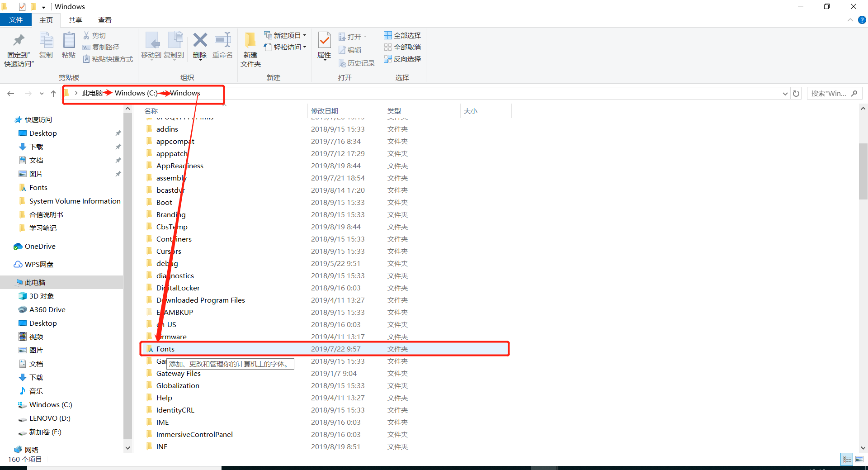The width and height of the screenshot is (868, 470).
Task: Switch to details view icon in status bar
Action: [x=847, y=460]
